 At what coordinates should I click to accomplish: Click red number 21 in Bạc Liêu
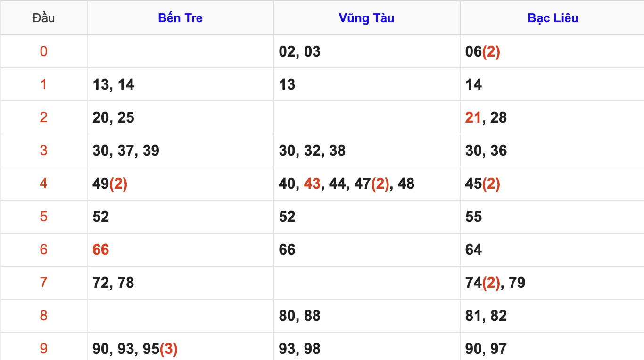473,117
